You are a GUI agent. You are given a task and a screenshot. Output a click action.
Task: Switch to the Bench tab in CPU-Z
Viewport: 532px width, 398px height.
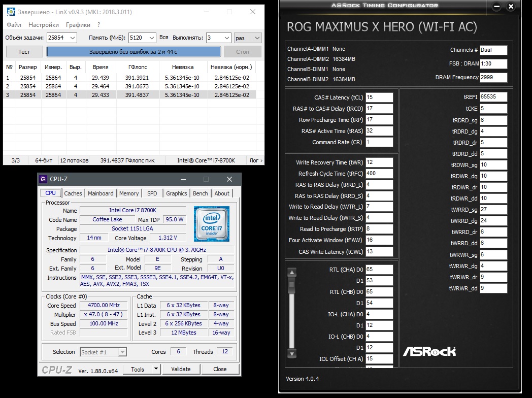tap(200, 193)
